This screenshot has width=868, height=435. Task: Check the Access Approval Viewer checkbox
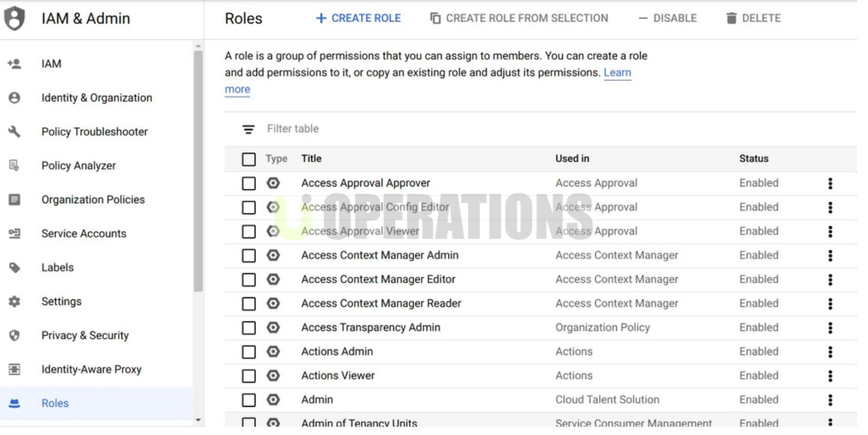(x=248, y=231)
